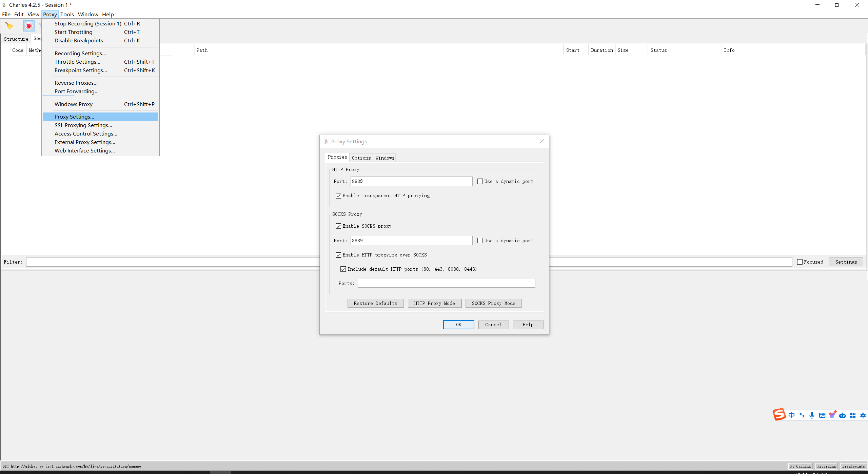Screen dimensions: 868x474
Task: Open Reverse Proxies... menu item
Action: click(100, 83)
